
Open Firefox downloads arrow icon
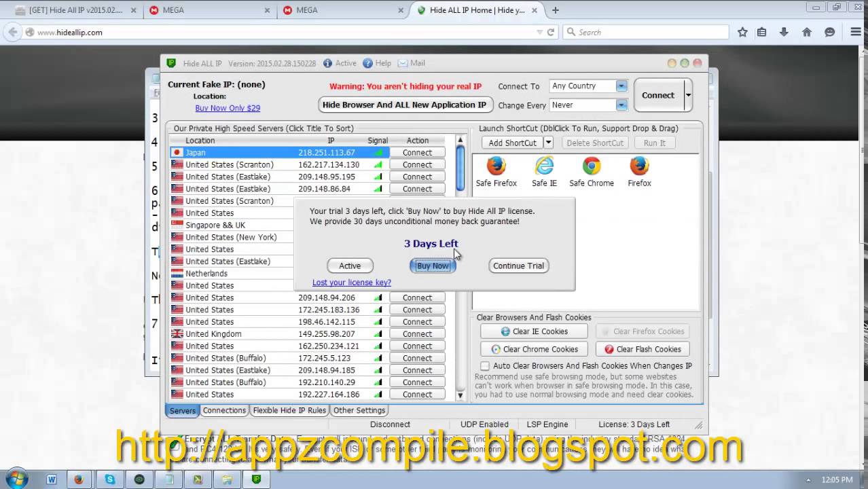(x=784, y=32)
